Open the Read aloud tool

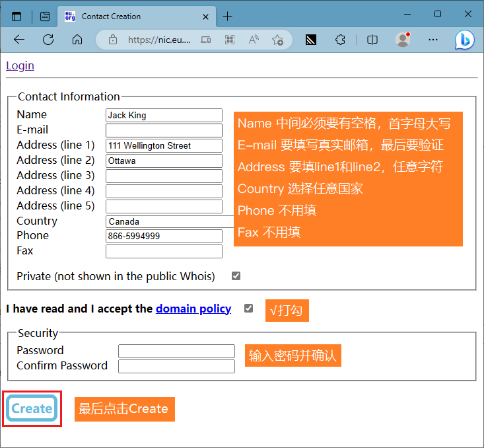click(254, 40)
